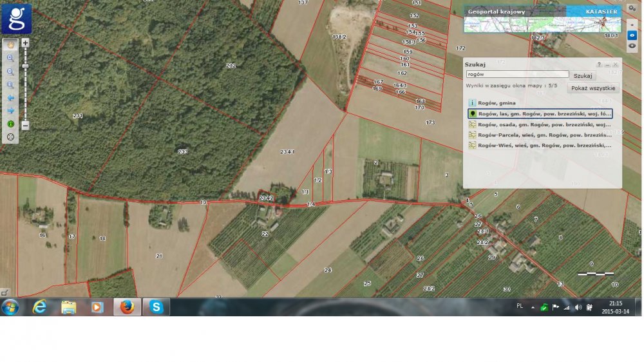Expand the panel at bottom-left corner
The height and width of the screenshot is (362, 644).
[5, 292]
